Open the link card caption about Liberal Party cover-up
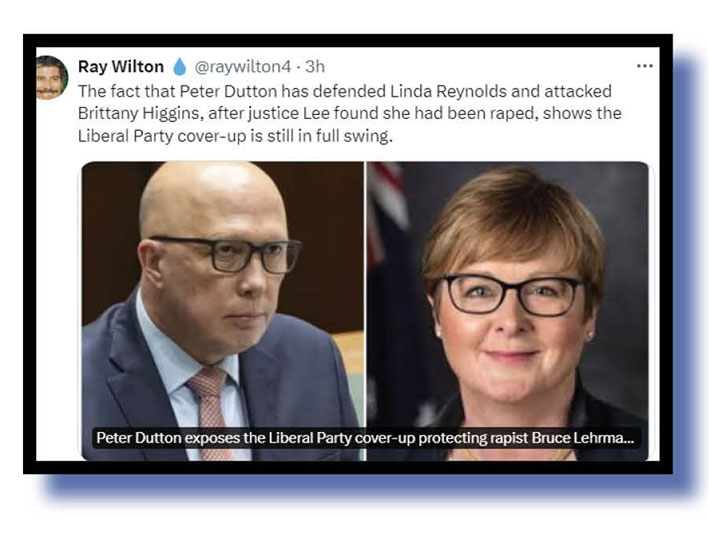The height and width of the screenshot is (547, 709). click(x=366, y=438)
